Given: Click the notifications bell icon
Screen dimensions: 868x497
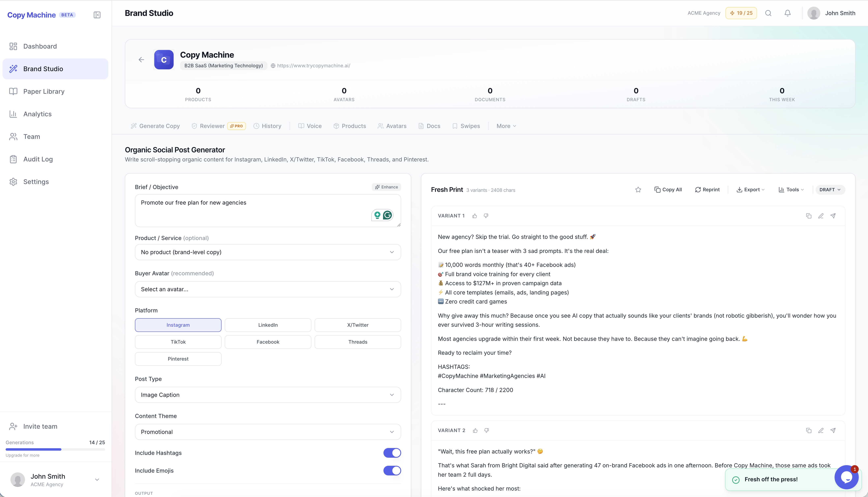Looking at the screenshot, I should [x=787, y=13].
